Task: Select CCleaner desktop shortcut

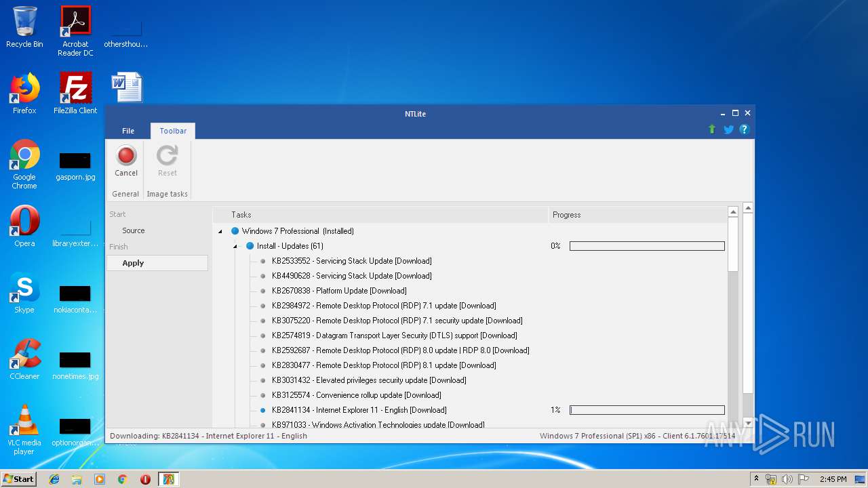Action: click(x=24, y=359)
